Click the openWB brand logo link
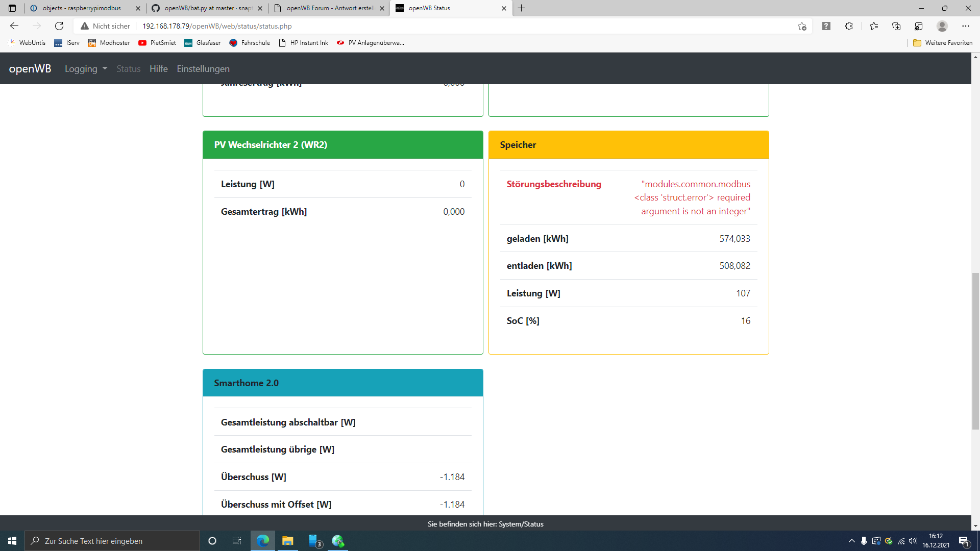980x551 pixels. pyautogui.click(x=30, y=69)
